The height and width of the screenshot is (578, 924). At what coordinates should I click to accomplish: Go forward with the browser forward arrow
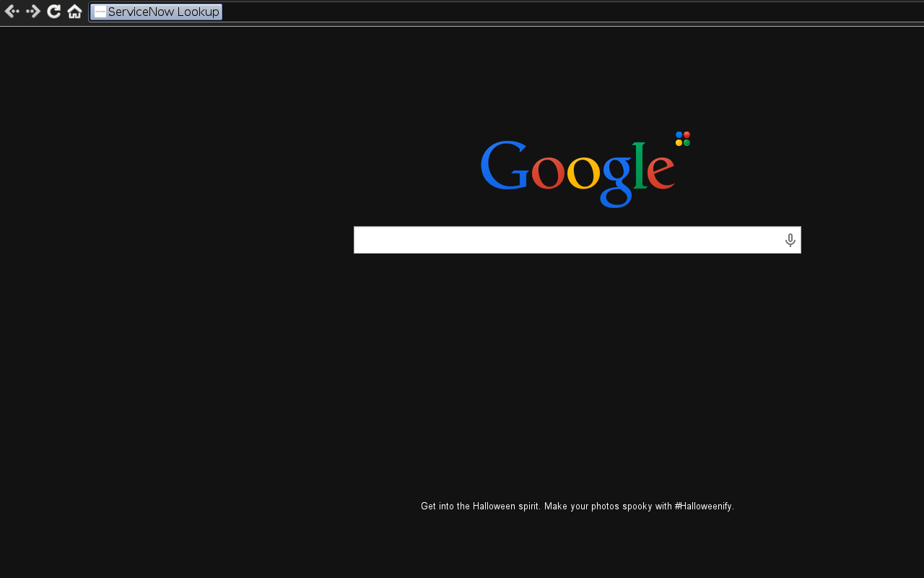click(33, 12)
